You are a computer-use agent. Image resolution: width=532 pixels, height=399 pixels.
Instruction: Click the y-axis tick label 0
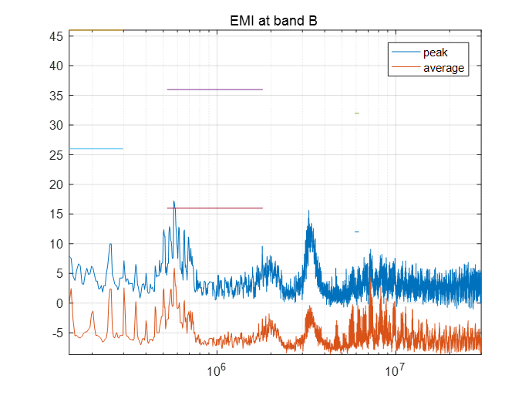(x=61, y=303)
